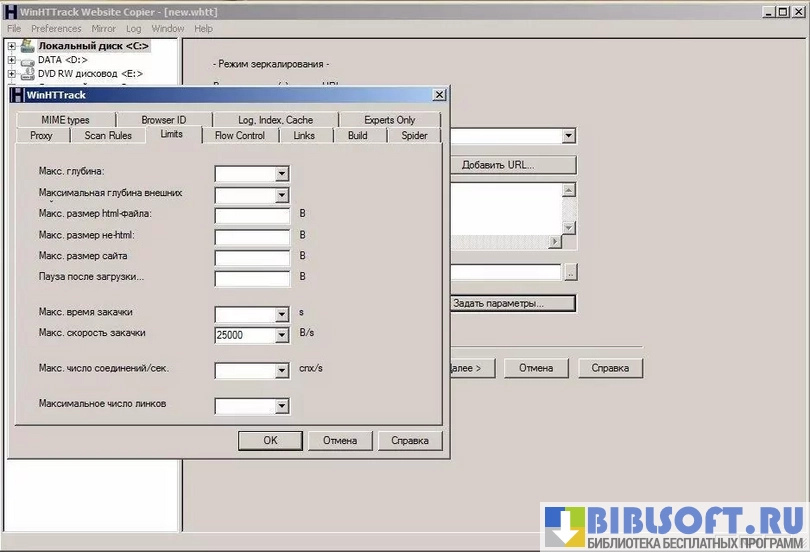This screenshot has height=552, width=810.
Task: Open the Максимальное число линков dropdown
Action: point(281,406)
